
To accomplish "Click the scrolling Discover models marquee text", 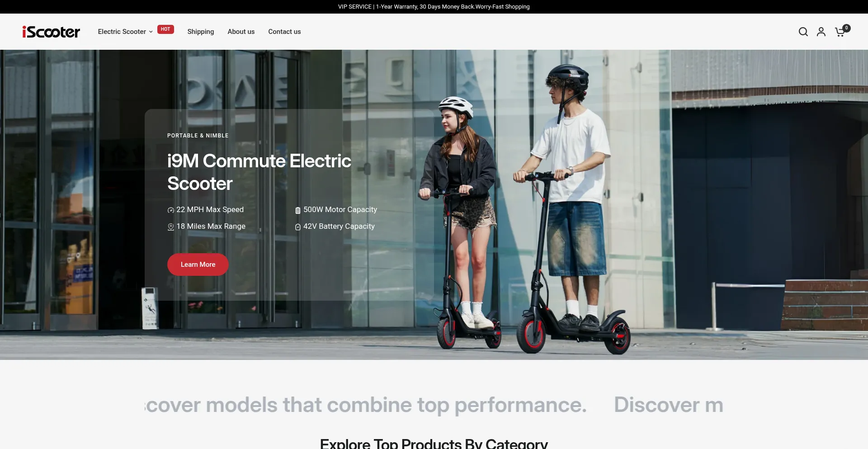I will pyautogui.click(x=366, y=405).
